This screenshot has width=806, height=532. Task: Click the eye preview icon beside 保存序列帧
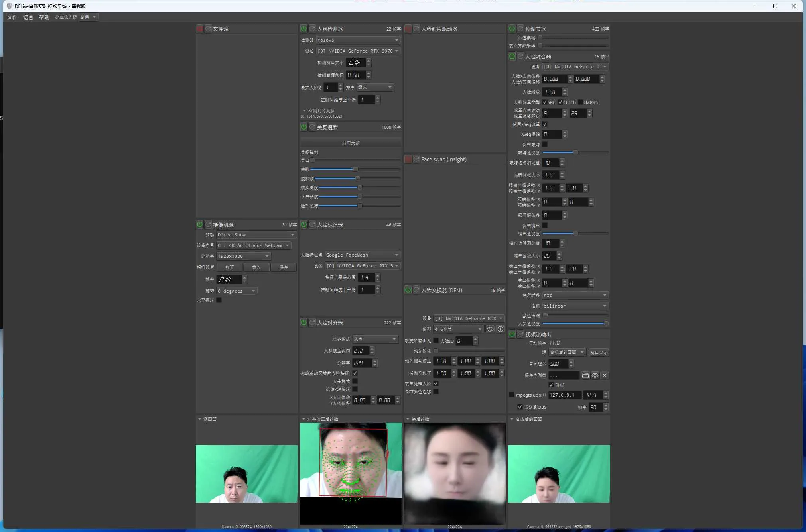click(595, 375)
